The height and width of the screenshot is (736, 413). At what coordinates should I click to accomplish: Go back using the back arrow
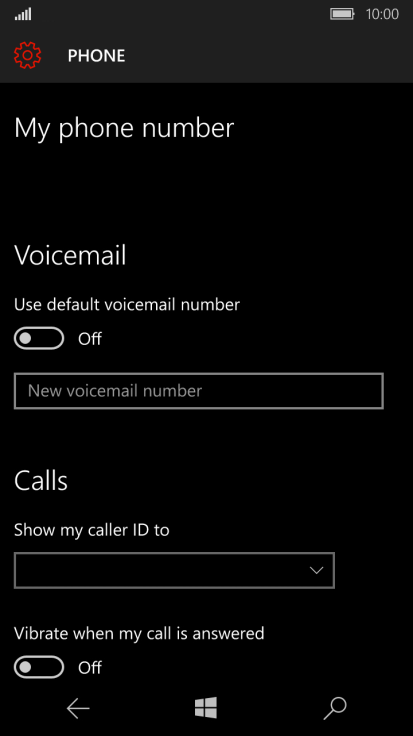pos(78,708)
